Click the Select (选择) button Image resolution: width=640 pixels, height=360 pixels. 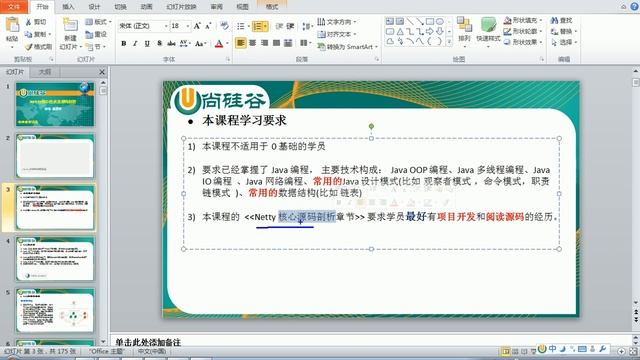(x=563, y=42)
